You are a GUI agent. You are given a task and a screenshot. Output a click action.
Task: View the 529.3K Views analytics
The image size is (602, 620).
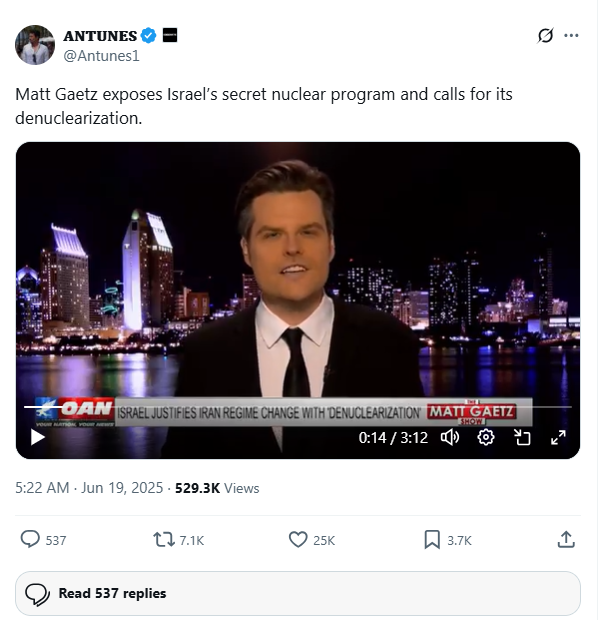217,488
